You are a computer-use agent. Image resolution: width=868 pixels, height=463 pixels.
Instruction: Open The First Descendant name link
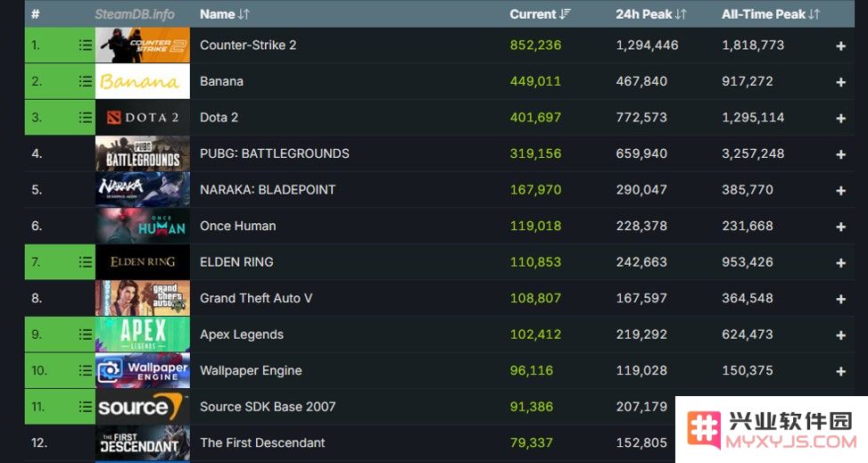(262, 443)
